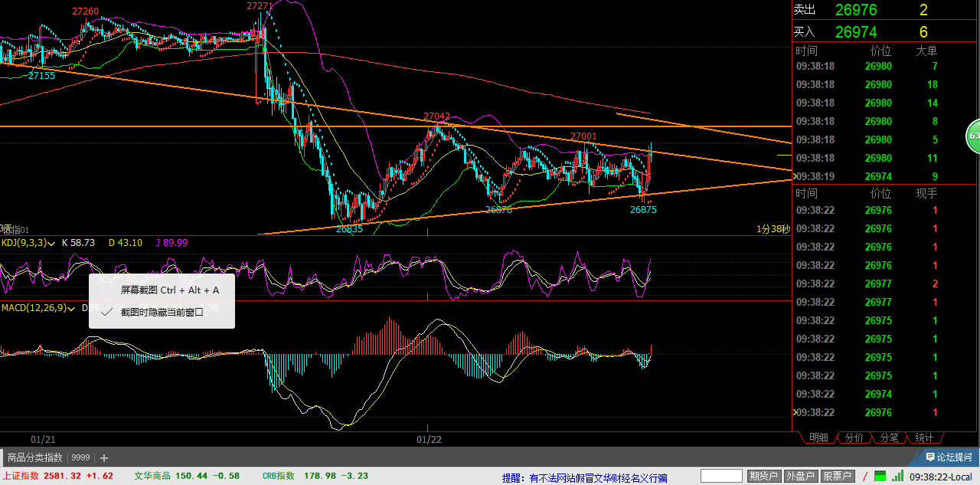Click the 文华商品 150.44 ticker
The height and width of the screenshot is (485, 980).
click(187, 476)
